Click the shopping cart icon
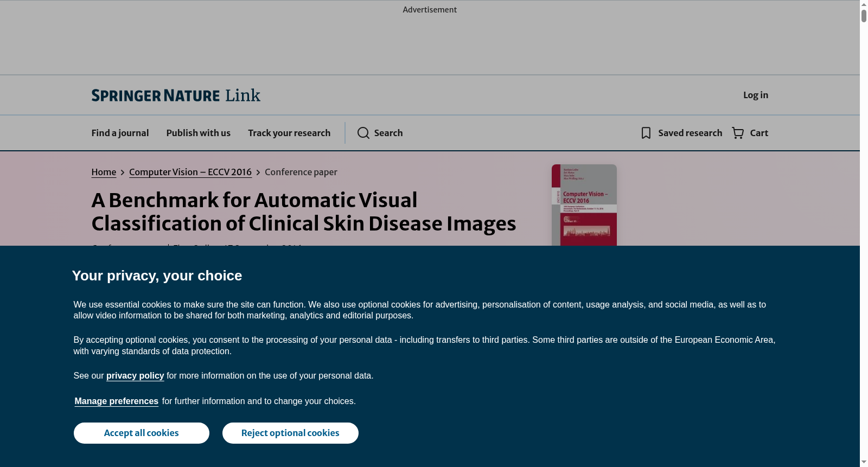 click(x=738, y=133)
